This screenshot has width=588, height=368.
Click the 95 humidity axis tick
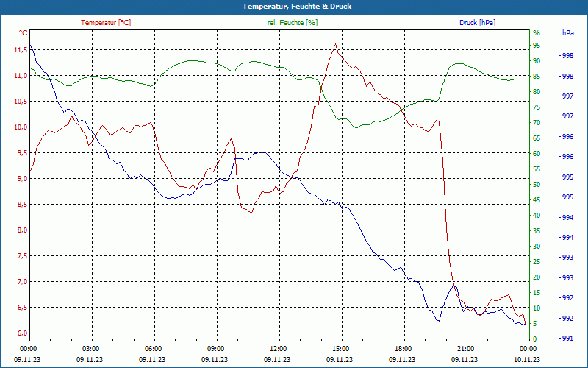click(537, 46)
